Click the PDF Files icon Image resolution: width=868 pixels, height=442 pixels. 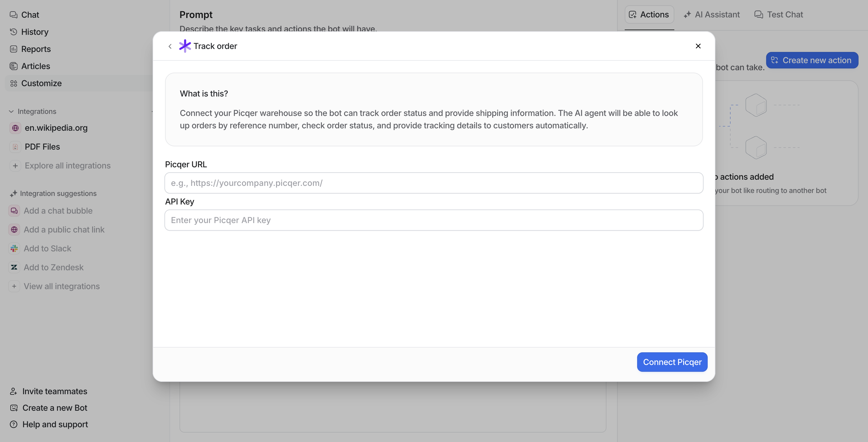15,147
